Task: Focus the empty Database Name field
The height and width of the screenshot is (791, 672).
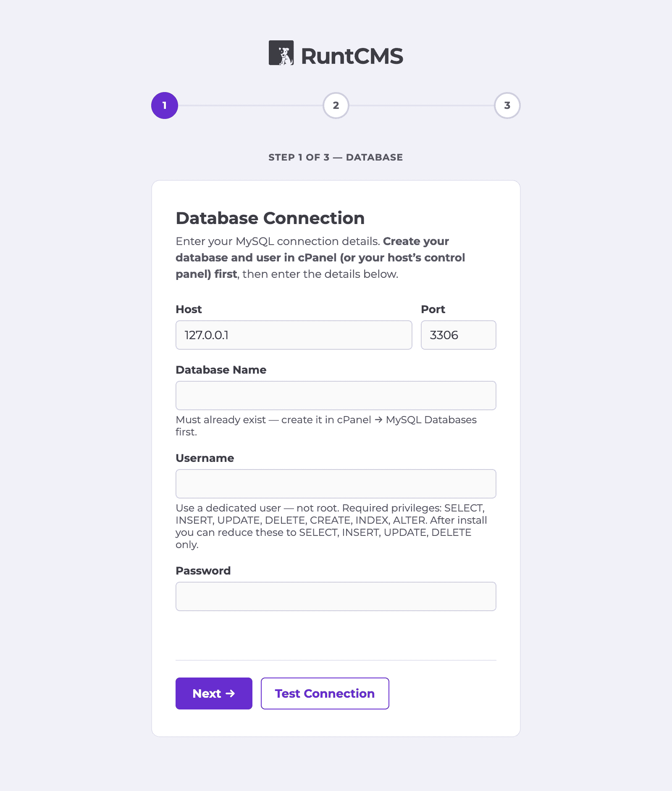Action: click(336, 395)
